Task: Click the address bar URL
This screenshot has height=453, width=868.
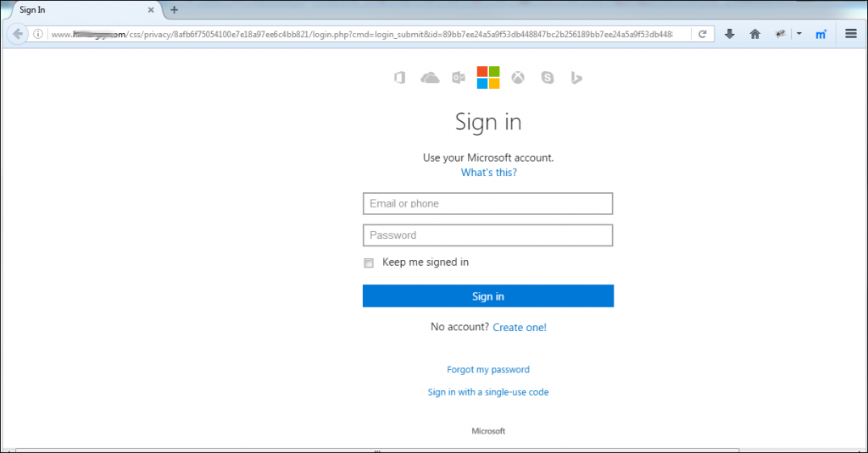Action: [363, 35]
